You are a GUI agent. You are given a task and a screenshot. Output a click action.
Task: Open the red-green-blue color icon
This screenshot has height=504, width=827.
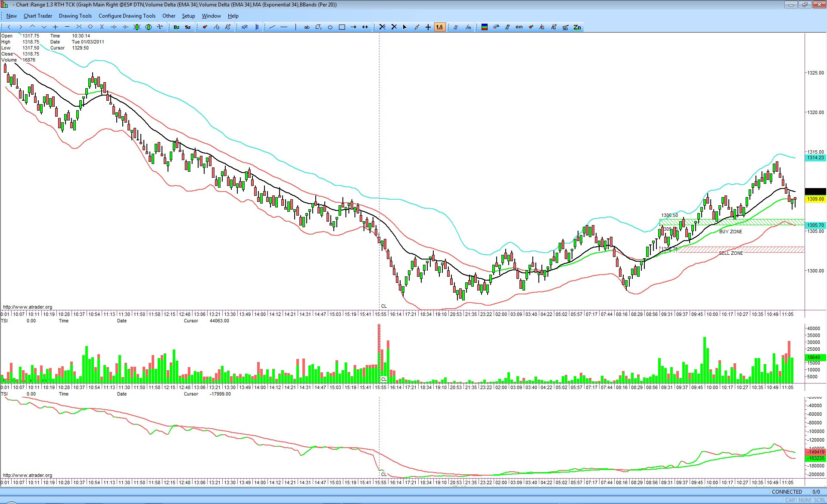pos(485,27)
